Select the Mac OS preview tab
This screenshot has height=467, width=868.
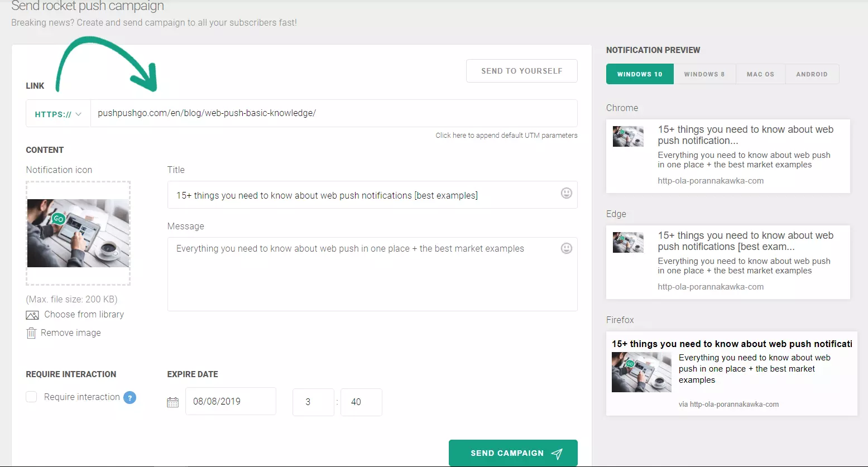(760, 74)
